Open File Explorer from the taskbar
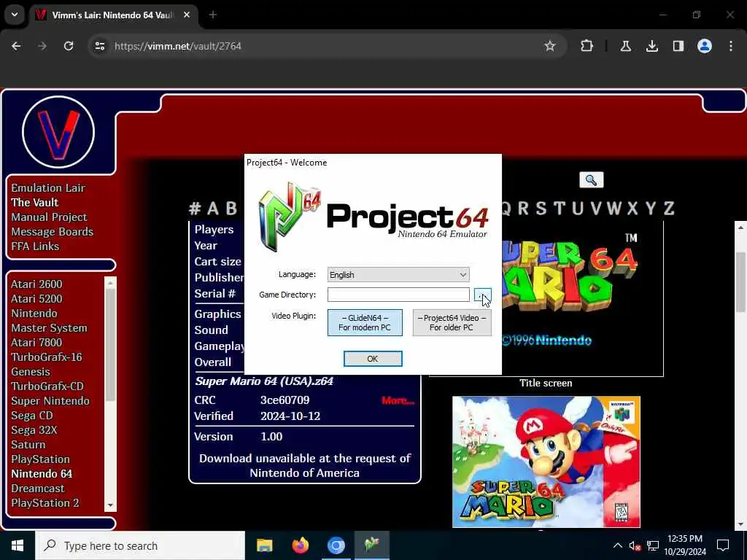The width and height of the screenshot is (747, 560). [264, 545]
